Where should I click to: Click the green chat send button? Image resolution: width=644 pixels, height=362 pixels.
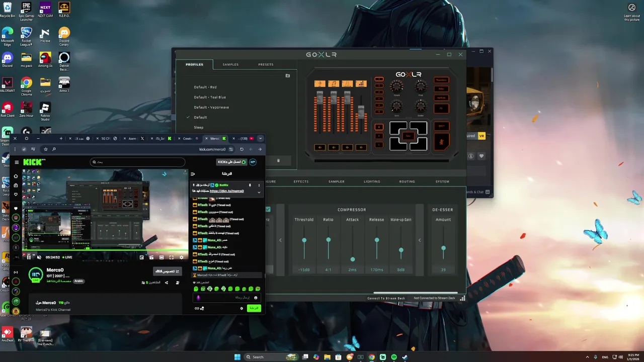[x=254, y=308]
